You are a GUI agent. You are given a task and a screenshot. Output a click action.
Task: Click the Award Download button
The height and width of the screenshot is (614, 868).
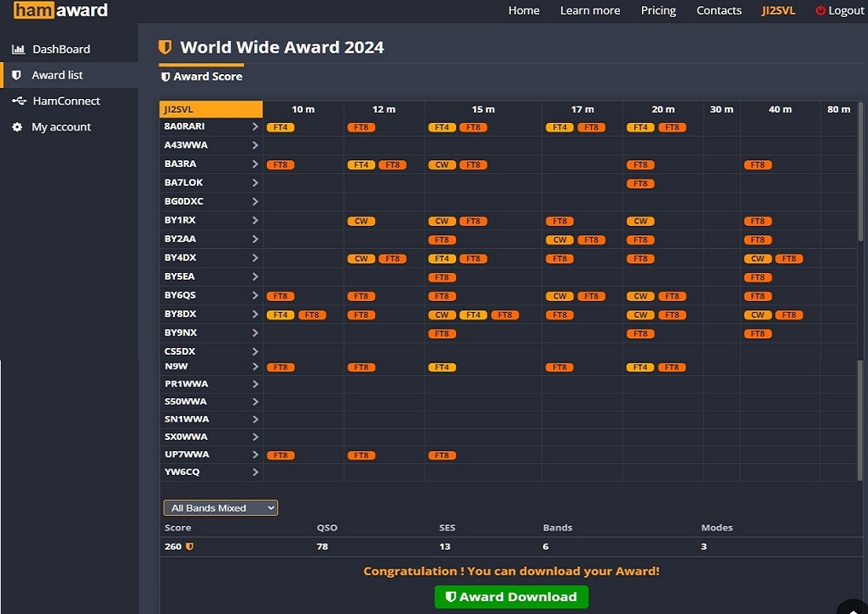(511, 597)
